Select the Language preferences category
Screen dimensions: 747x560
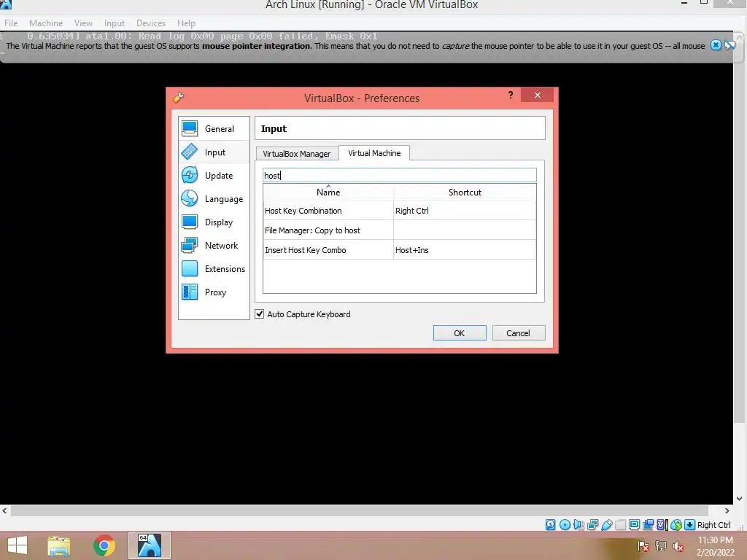pos(214,198)
